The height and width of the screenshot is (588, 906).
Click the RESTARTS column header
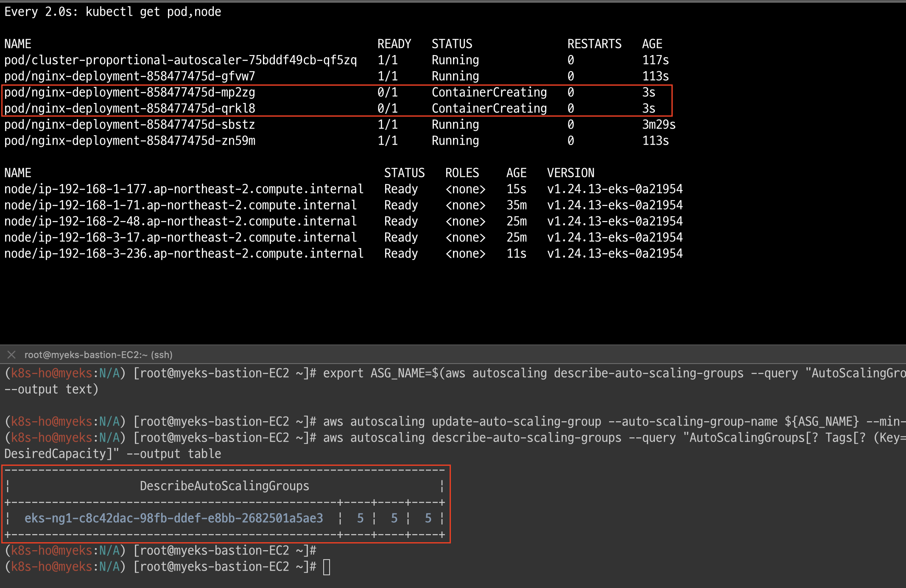tap(594, 44)
